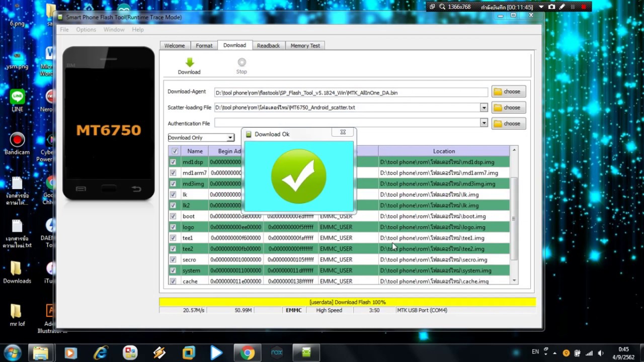Switch to the Welcome tab
644x362 pixels.
pos(175,46)
